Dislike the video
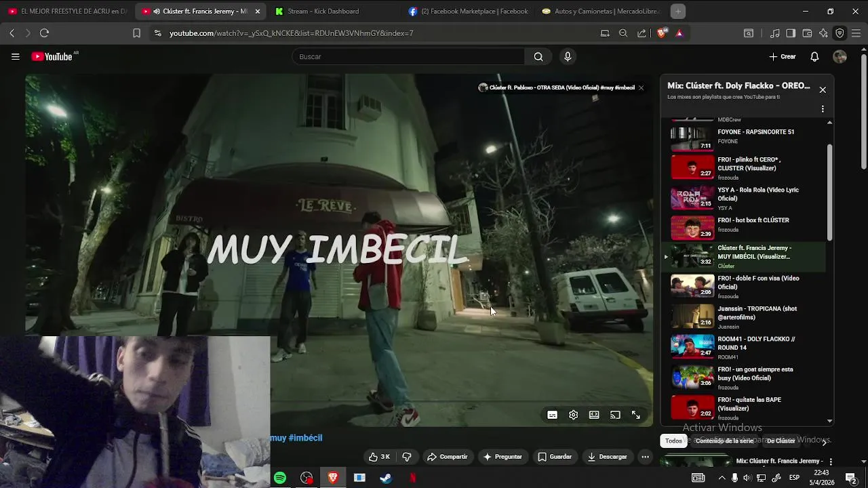 pyautogui.click(x=407, y=457)
